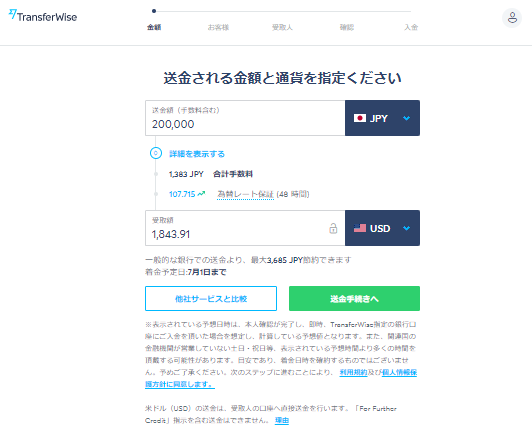The height and width of the screenshot is (435, 532).
Task: Click the page heading 送金される金額と通貨を指定ください
Action: (x=282, y=78)
